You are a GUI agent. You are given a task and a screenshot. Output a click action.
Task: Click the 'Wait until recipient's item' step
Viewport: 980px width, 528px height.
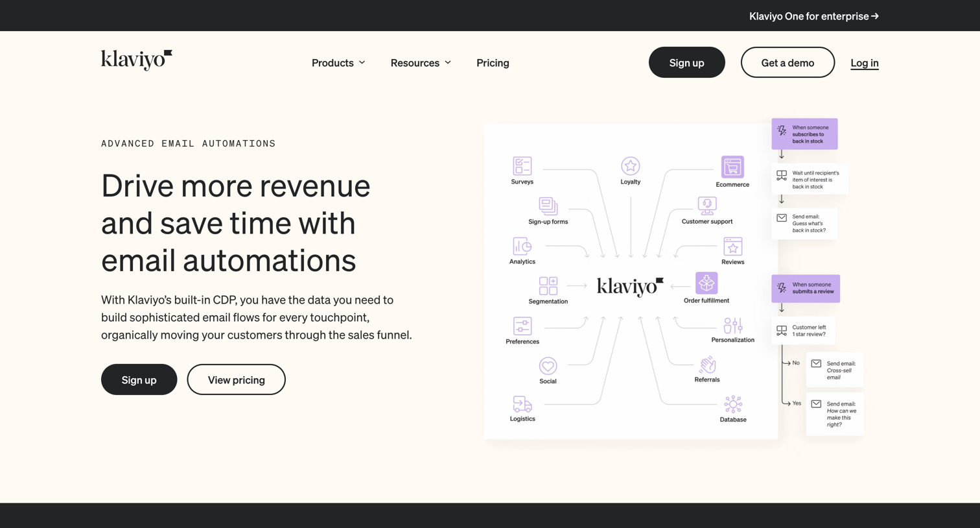(x=810, y=180)
